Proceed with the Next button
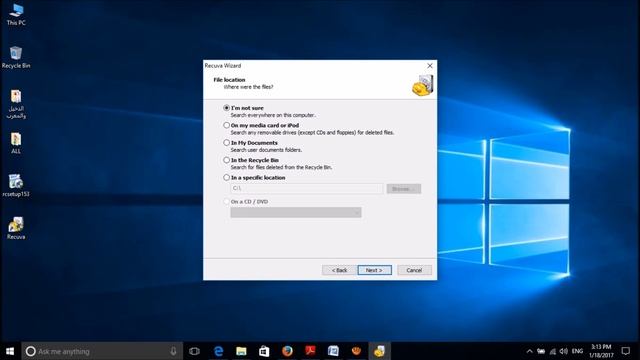Viewport: 640px width, 360px height. tap(375, 270)
